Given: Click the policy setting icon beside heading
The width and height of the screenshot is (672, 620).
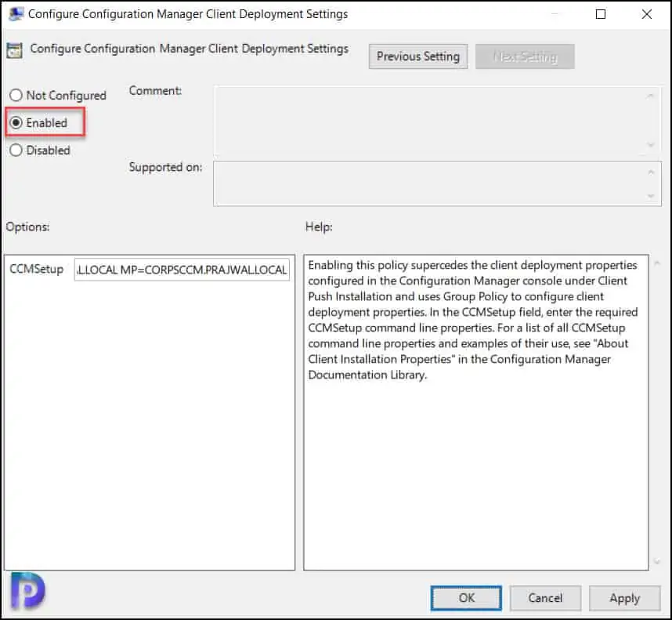Looking at the screenshot, I should 14,51.
